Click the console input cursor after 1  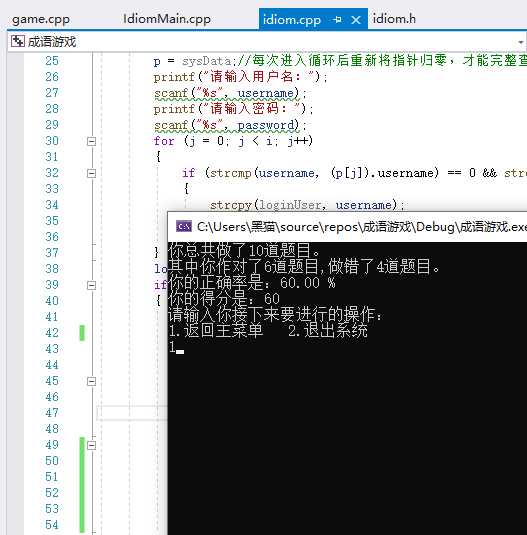180,351
